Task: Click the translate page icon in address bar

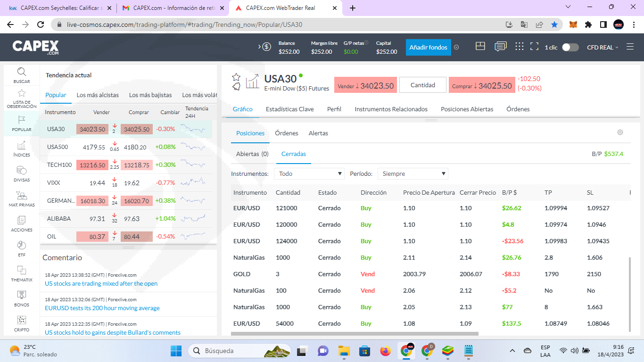Action: (x=524, y=25)
